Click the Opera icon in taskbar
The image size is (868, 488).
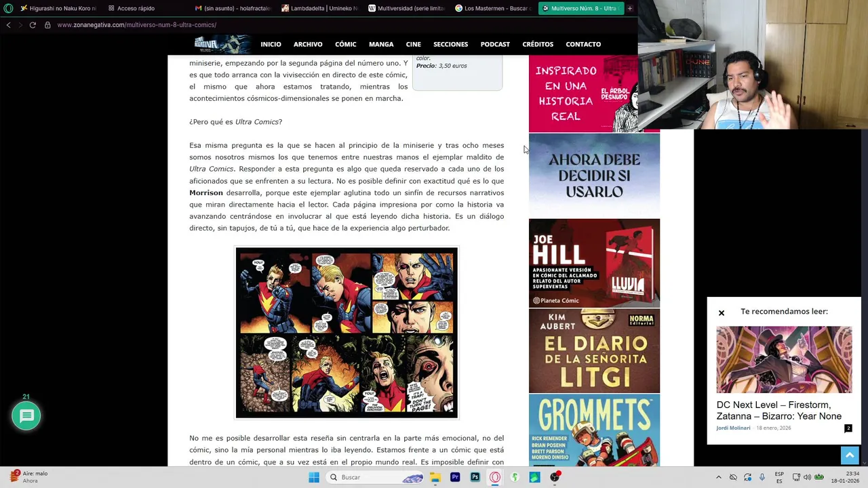[495, 477]
